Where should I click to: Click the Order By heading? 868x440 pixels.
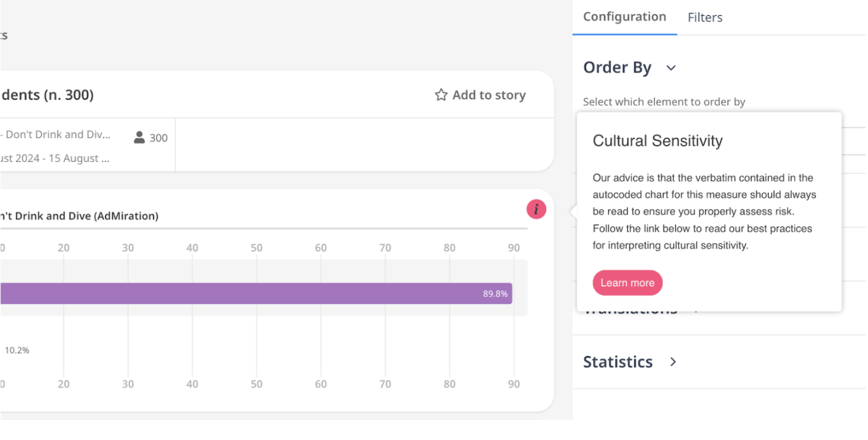click(x=617, y=67)
